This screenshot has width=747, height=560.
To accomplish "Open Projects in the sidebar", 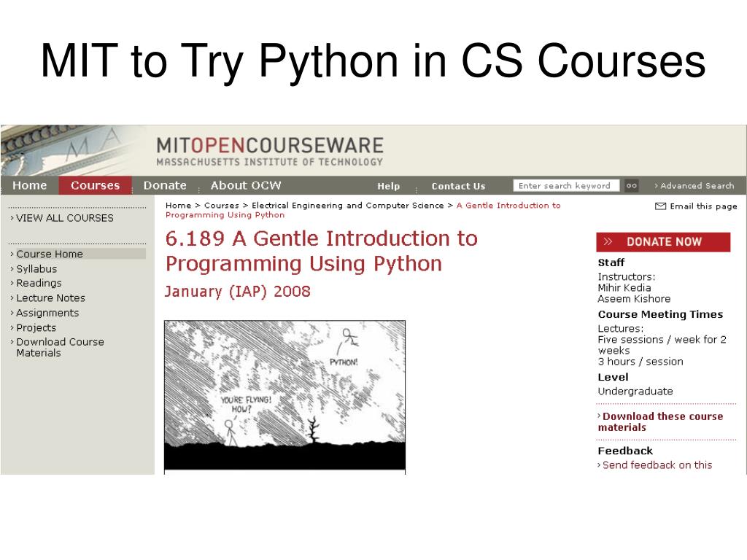I will tap(36, 327).
